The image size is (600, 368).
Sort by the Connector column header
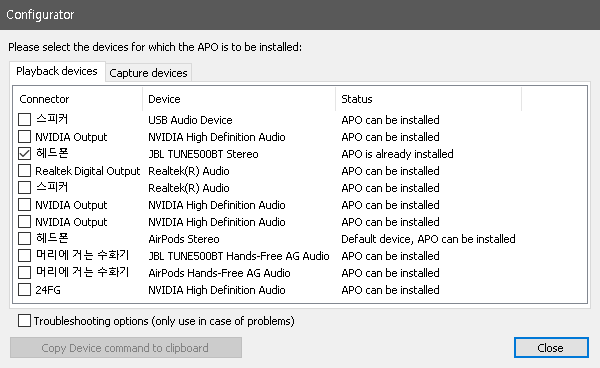[x=78, y=99]
